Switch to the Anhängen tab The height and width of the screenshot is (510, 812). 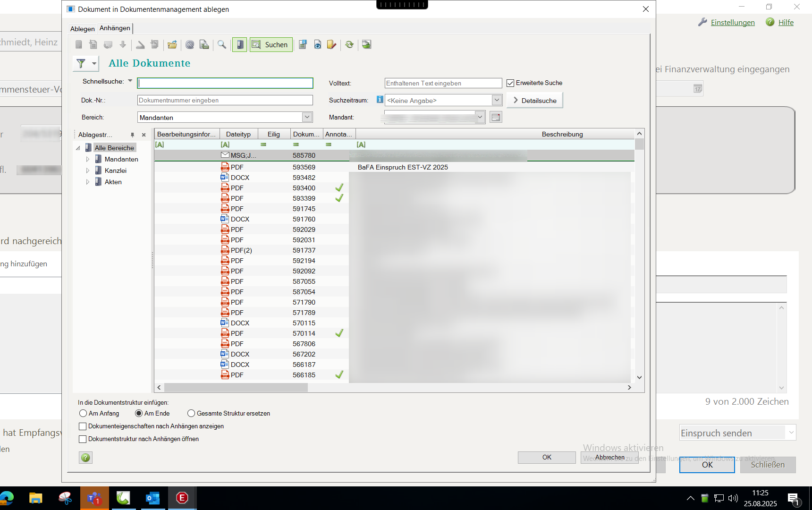pos(115,28)
